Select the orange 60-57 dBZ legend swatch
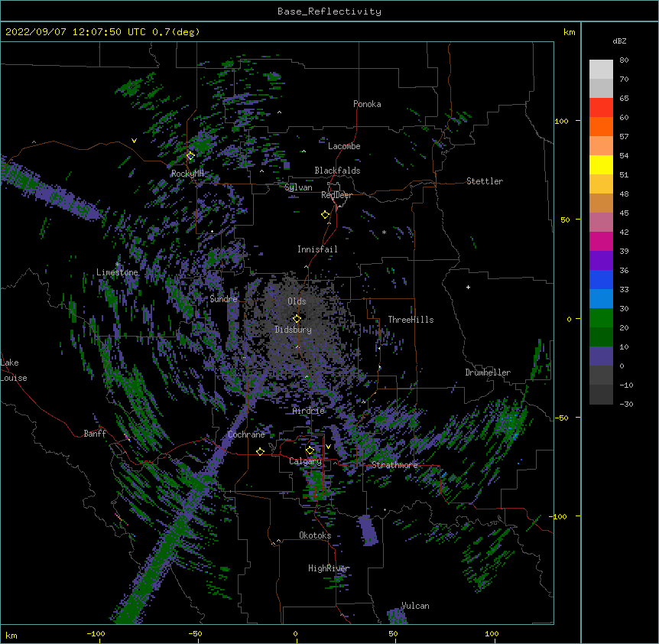659x644 pixels. [x=601, y=126]
